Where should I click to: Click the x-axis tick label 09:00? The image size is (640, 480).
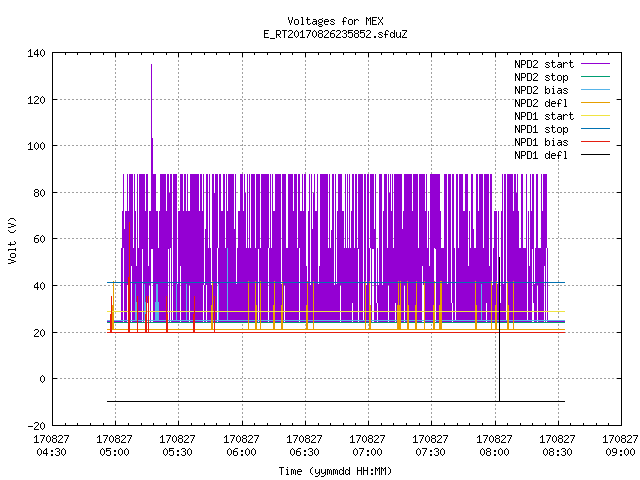coord(620,452)
